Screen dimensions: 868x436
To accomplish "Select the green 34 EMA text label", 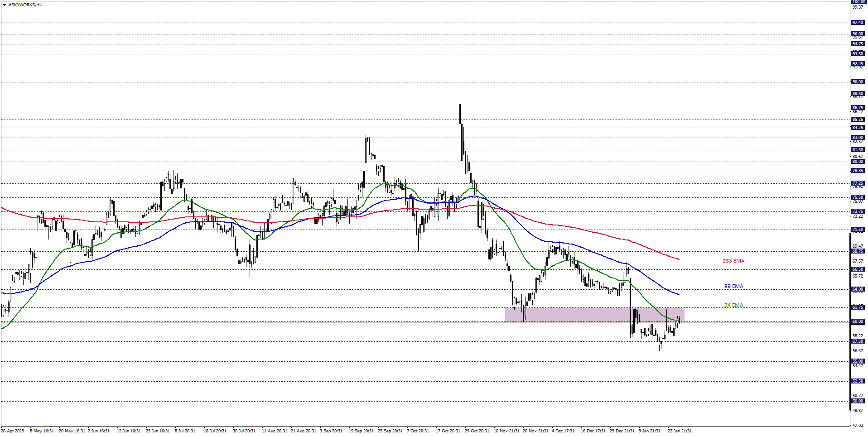I will point(733,306).
